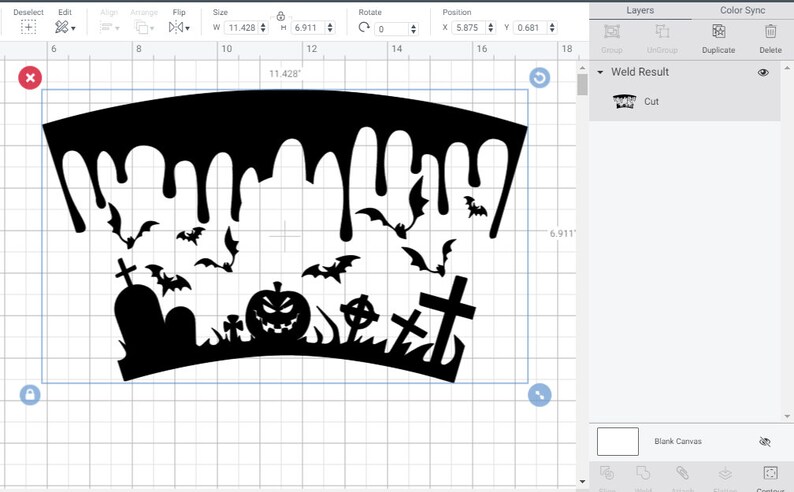Click the height H input field
794x492 pixels.
click(308, 28)
